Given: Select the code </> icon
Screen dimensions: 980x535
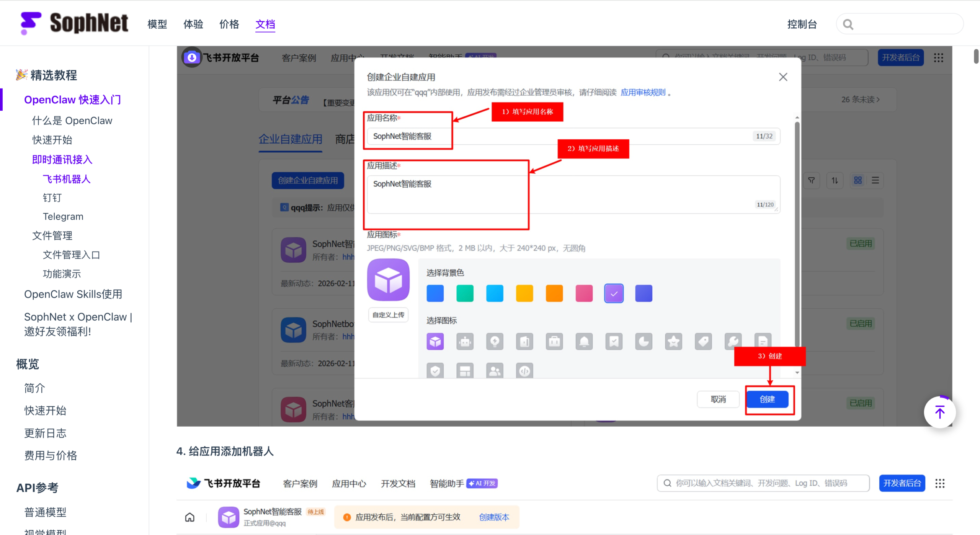Looking at the screenshot, I should (x=524, y=370).
